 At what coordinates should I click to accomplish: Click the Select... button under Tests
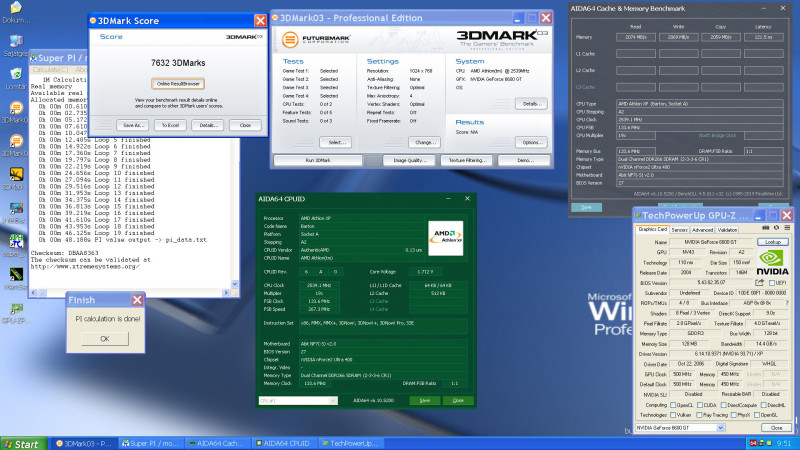tap(336, 142)
